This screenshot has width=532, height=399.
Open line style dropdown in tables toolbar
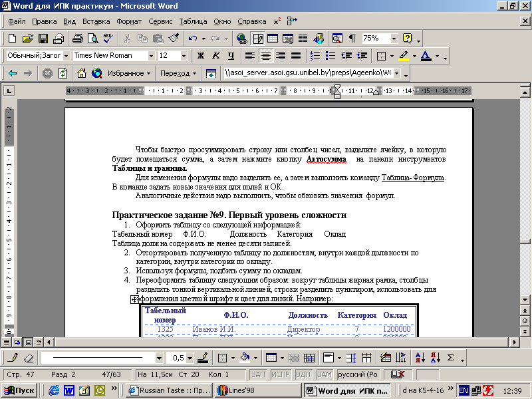click(159, 358)
